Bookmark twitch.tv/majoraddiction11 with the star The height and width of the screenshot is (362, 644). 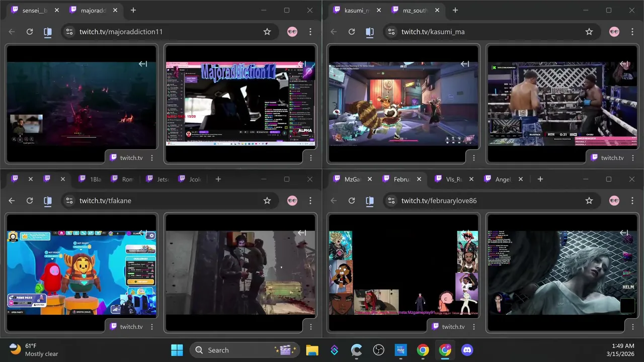pos(267,32)
